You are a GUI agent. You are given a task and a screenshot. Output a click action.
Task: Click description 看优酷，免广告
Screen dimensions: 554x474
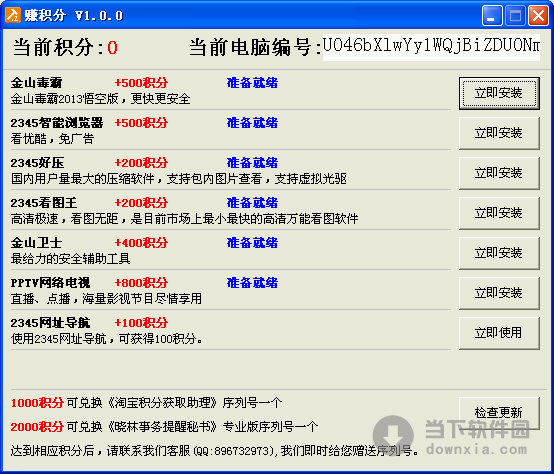pyautogui.click(x=52, y=139)
